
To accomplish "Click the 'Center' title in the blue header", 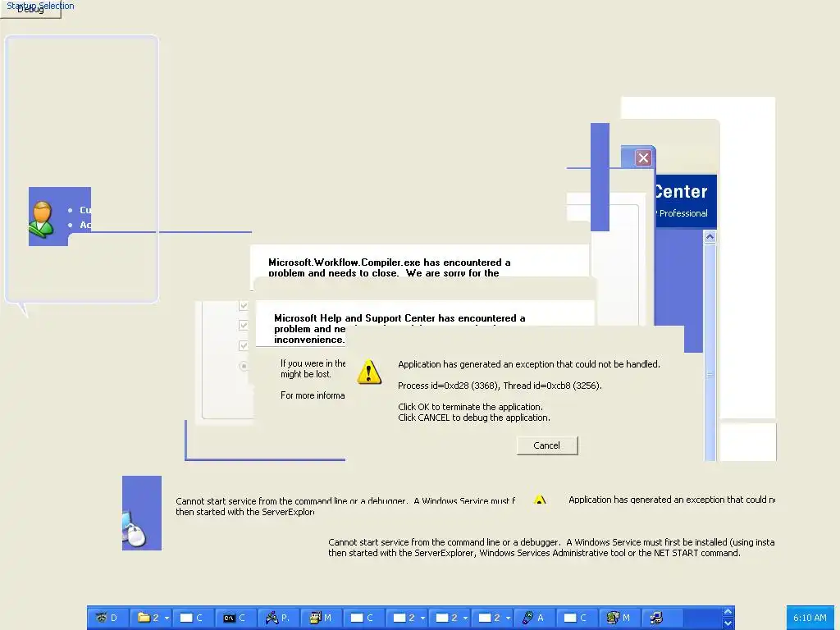I will (680, 191).
